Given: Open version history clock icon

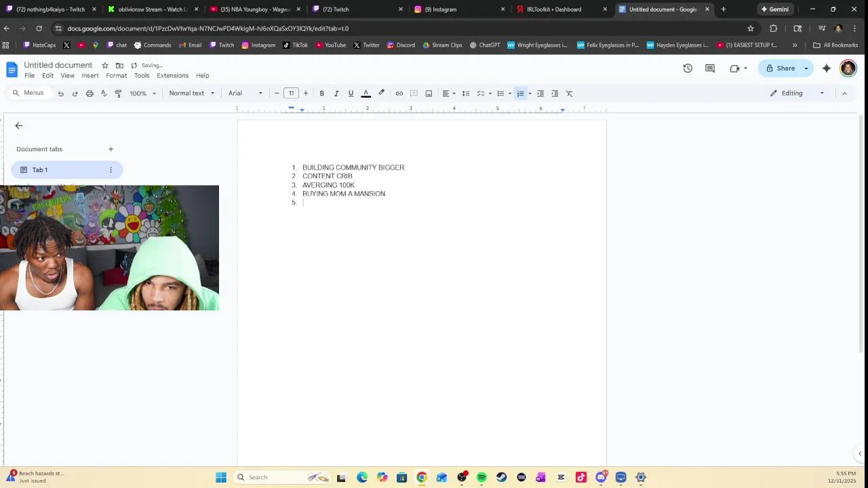Looking at the screenshot, I should pyautogui.click(x=688, y=68).
